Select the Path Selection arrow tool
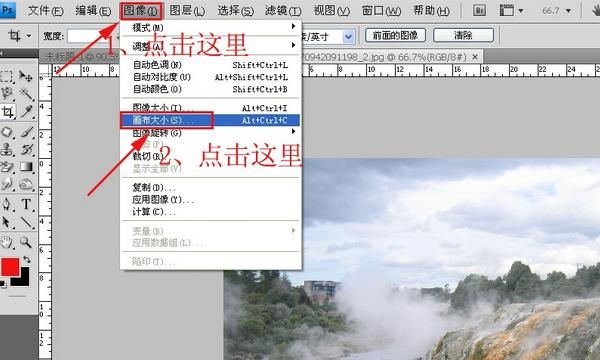 [x=6, y=222]
